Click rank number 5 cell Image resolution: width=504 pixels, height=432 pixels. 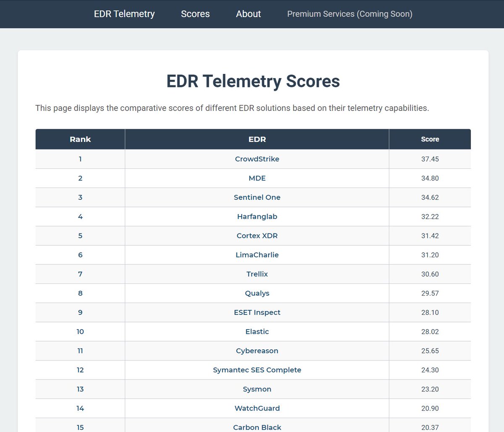click(x=80, y=236)
